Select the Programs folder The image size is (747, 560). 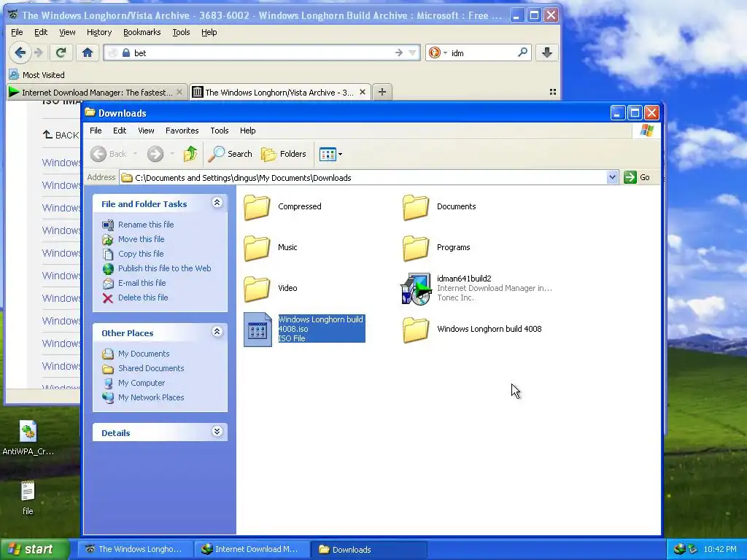coord(436,247)
